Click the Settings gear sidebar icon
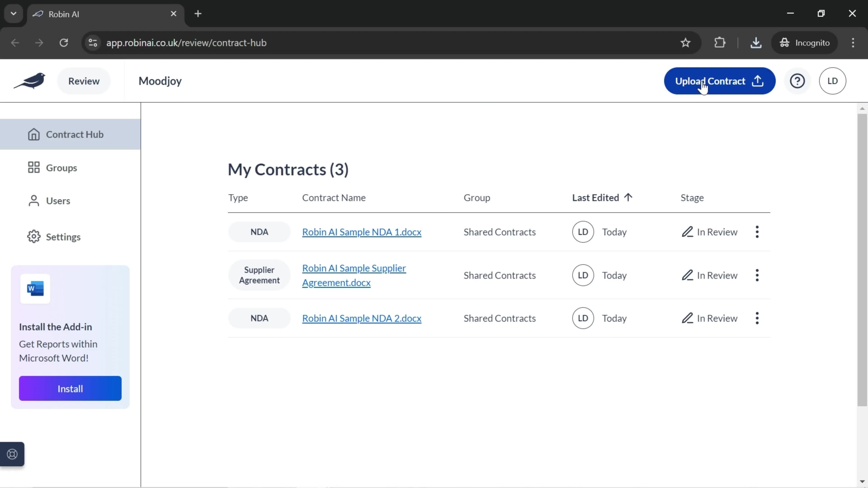Screen dimensions: 868x488 point(33,237)
